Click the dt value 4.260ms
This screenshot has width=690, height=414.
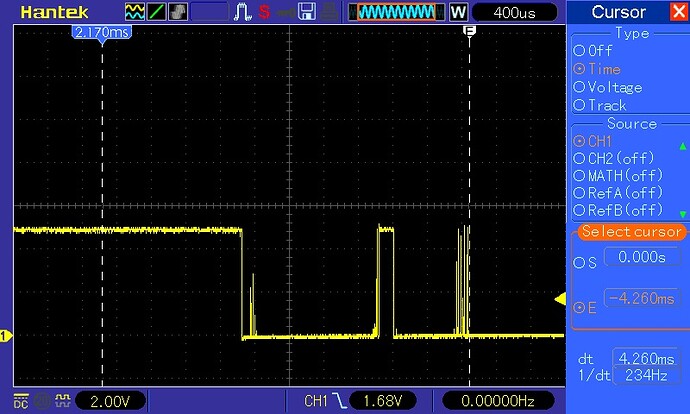coord(646,359)
